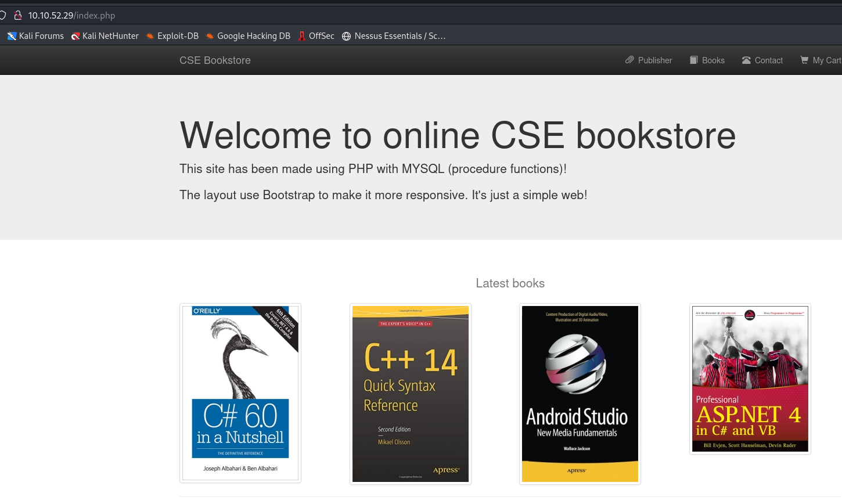The width and height of the screenshot is (842, 504).
Task: Click the shopping cart icon
Action: pyautogui.click(x=804, y=60)
